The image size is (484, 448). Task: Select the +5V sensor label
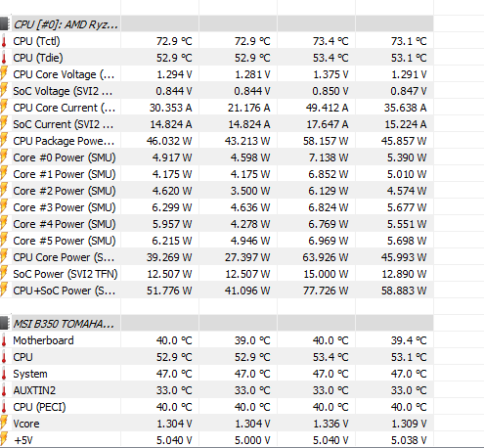point(23,440)
